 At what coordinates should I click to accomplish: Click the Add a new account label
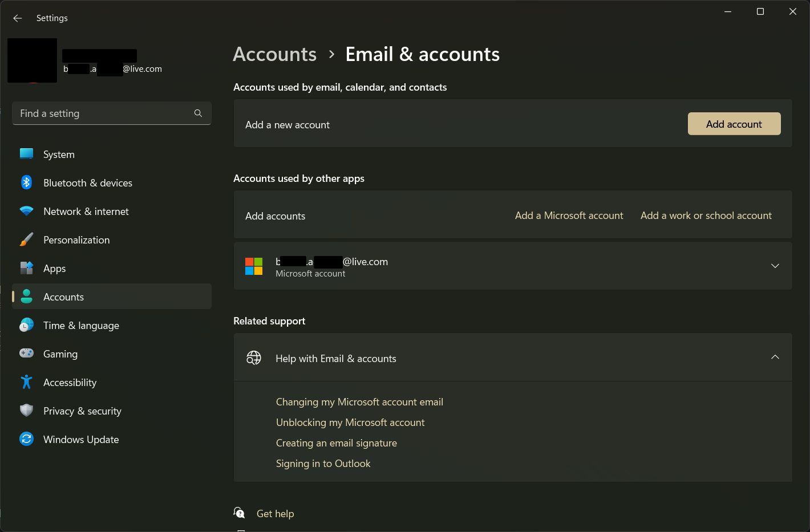[287, 125]
